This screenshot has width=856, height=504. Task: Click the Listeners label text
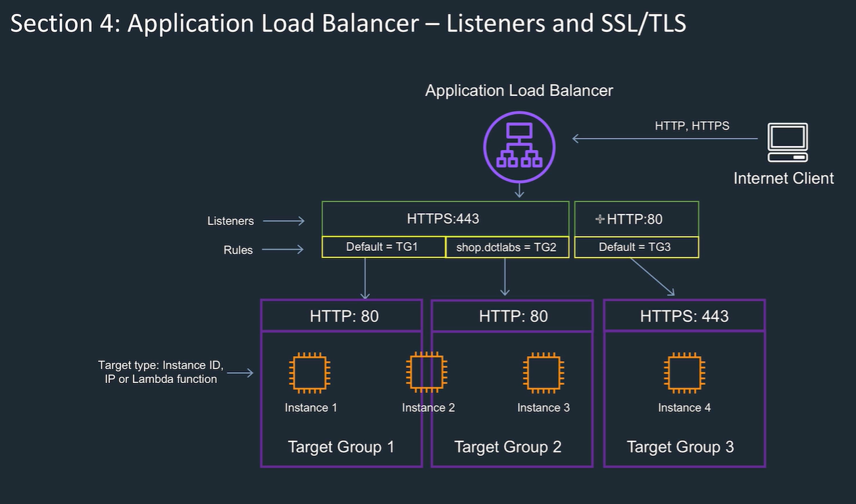(x=230, y=221)
